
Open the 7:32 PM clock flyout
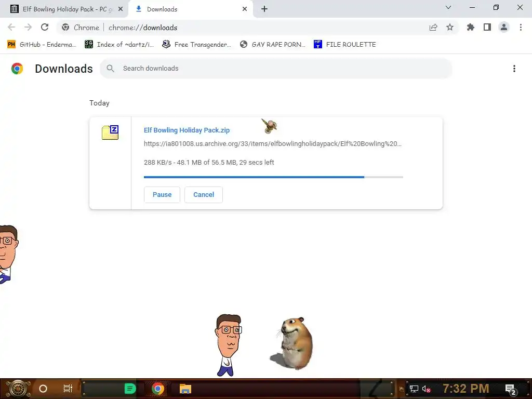coord(466,389)
